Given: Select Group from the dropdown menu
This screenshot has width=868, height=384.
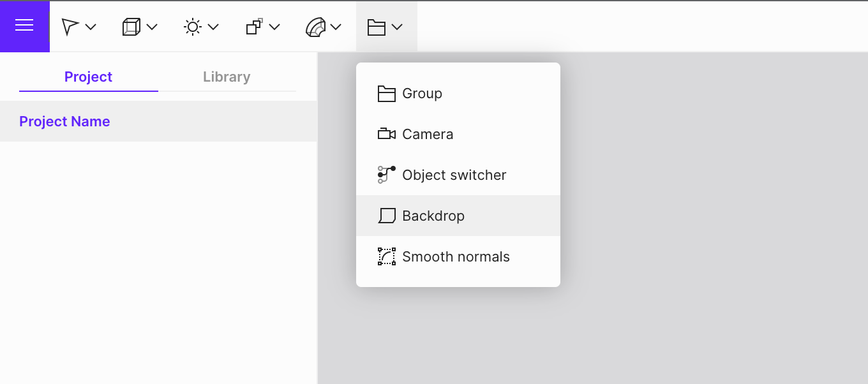Looking at the screenshot, I should pos(422,93).
